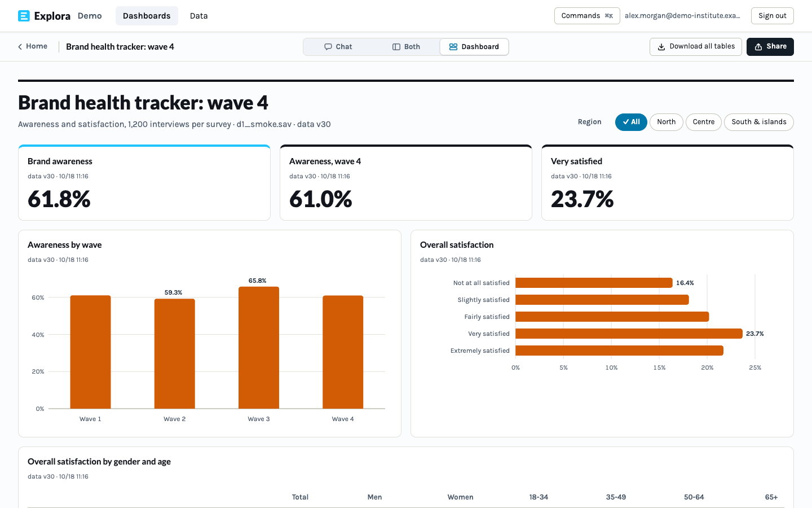Click the Fairly satisfied bar
The width and height of the screenshot is (812, 508).
[612, 317]
